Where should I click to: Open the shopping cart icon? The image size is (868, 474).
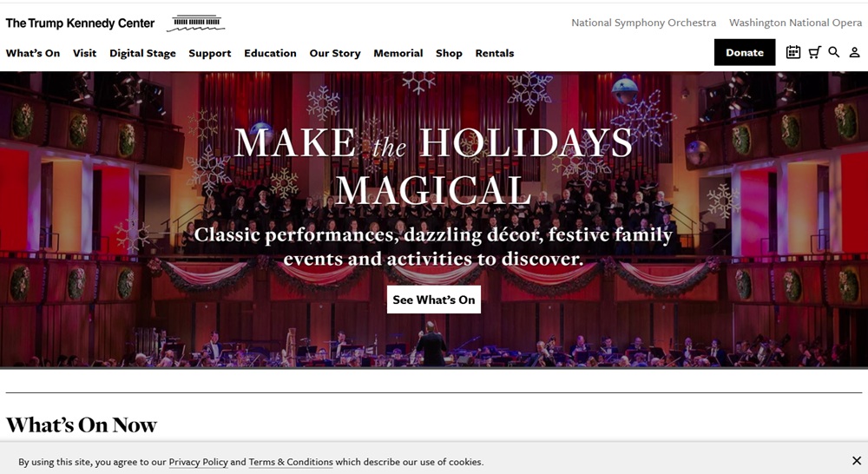814,53
